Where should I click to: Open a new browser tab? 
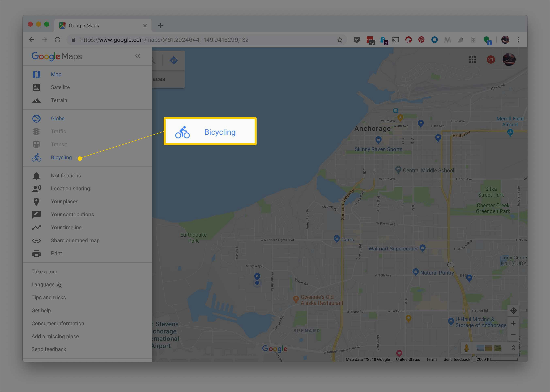point(160,26)
